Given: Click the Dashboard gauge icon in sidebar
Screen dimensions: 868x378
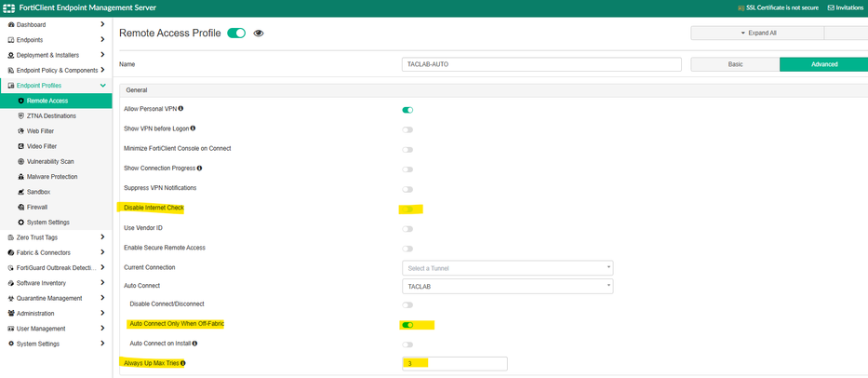Looking at the screenshot, I should point(11,25).
